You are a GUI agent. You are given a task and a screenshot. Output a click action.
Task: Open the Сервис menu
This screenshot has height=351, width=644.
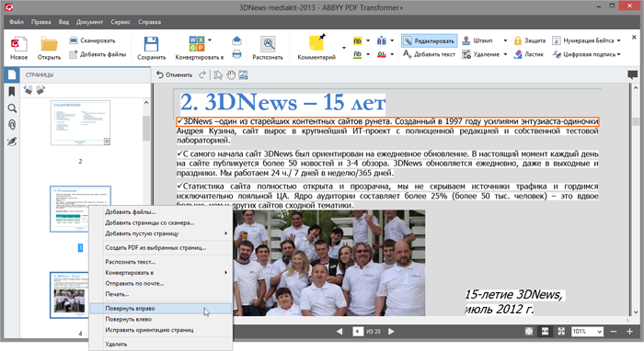(x=121, y=22)
